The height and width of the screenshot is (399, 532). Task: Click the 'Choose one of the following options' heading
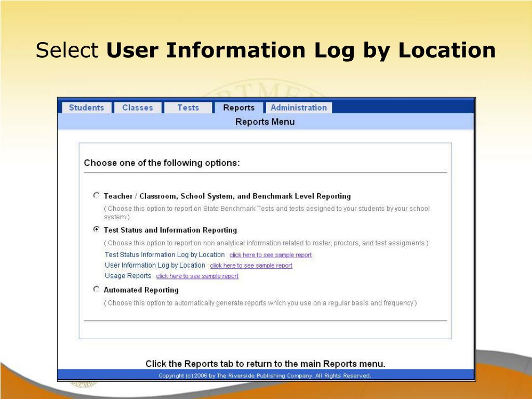[162, 163]
